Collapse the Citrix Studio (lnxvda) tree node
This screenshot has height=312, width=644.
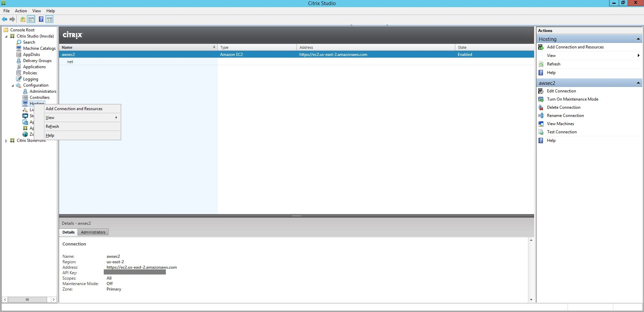pyautogui.click(x=6, y=36)
